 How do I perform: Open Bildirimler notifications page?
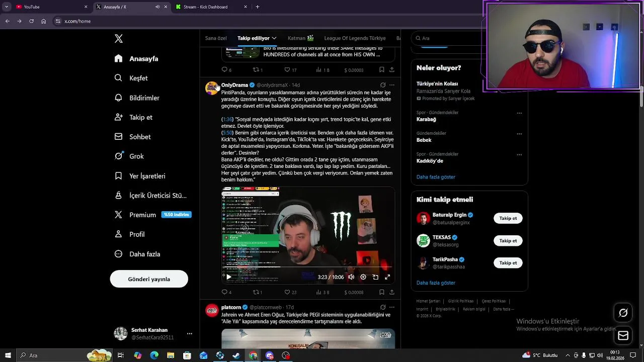tap(137, 98)
